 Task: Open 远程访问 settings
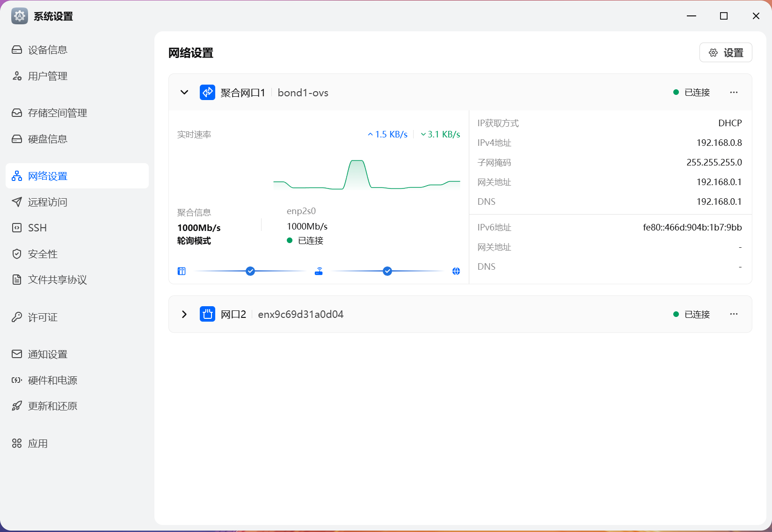click(x=48, y=202)
